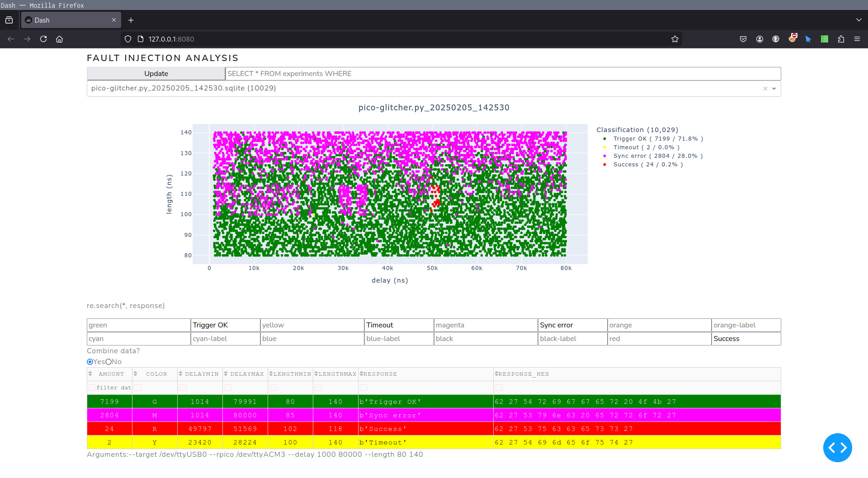This screenshot has height=478, width=868.
Task: Sort table by LENGTHMIN column arrows
Action: click(x=271, y=374)
